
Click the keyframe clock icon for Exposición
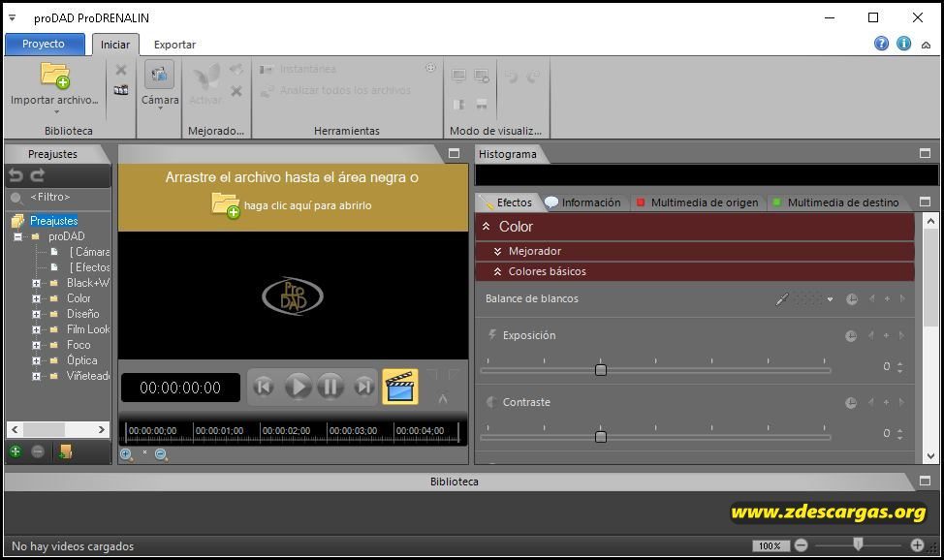click(x=851, y=336)
